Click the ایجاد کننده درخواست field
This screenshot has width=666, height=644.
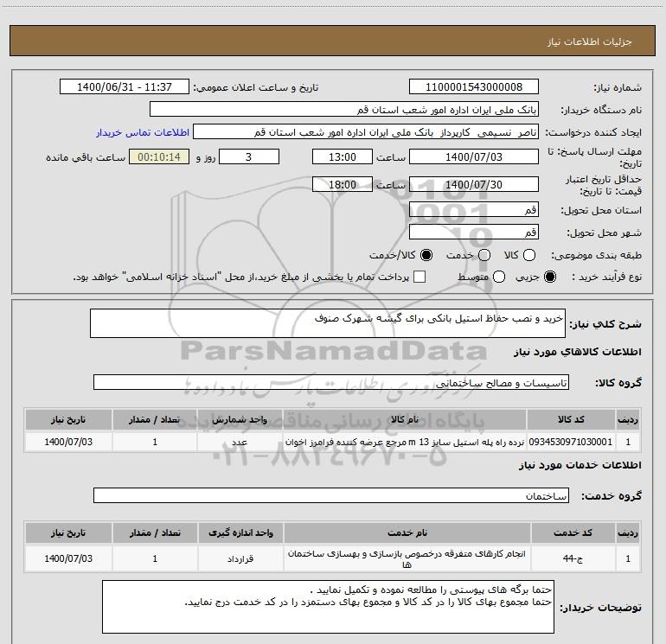point(366,132)
